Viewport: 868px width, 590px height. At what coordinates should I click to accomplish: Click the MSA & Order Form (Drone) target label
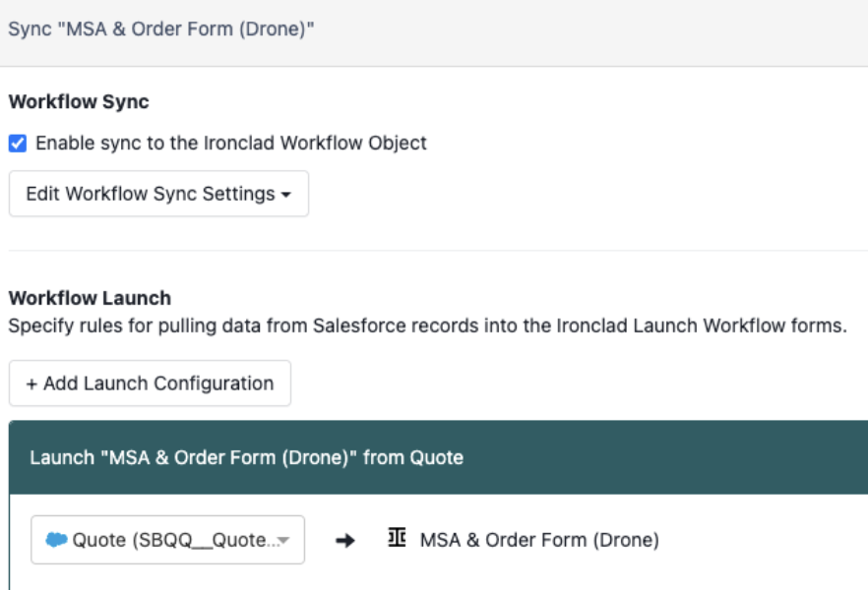[x=539, y=540]
